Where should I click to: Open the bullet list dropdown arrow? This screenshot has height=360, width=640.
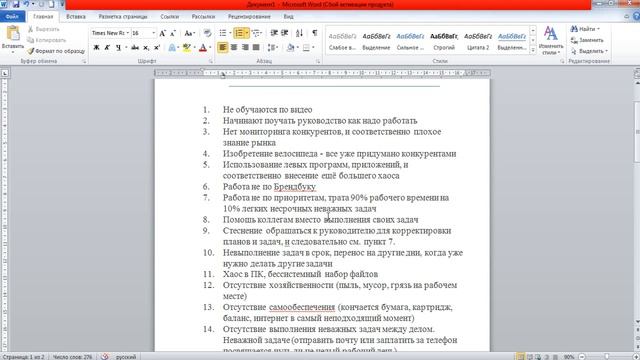pyautogui.click(x=230, y=33)
